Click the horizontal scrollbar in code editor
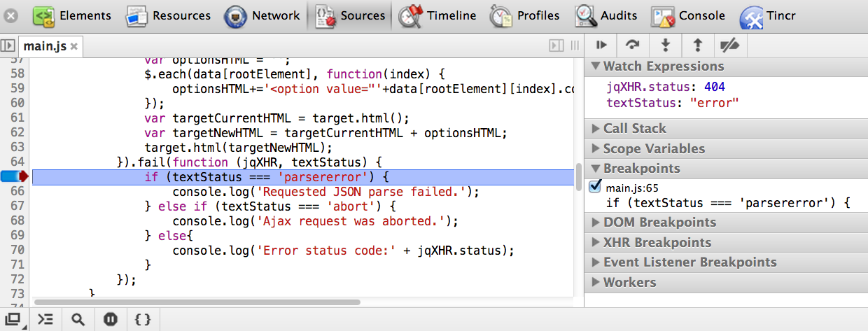The width and height of the screenshot is (868, 331). (196, 302)
